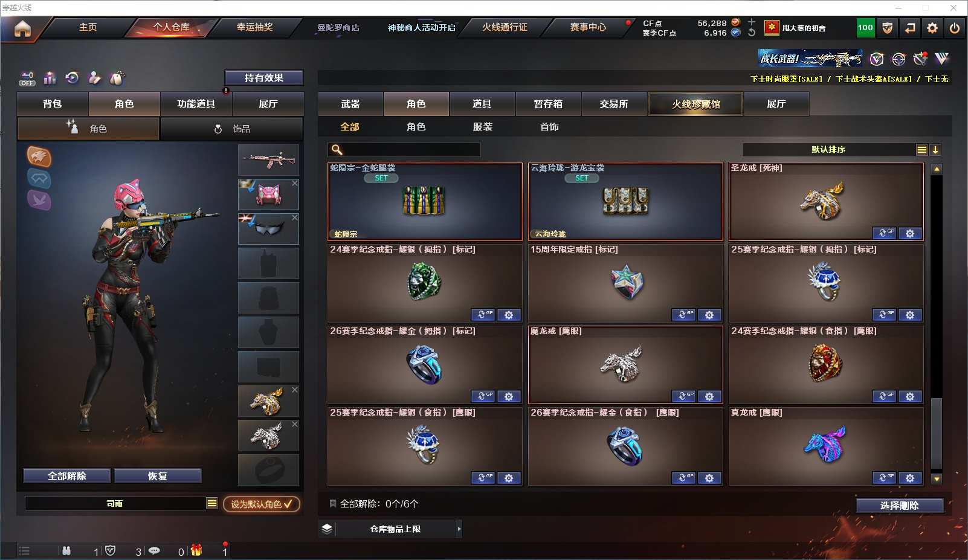
Task: Select the 真龙戒 [鹰眼] item thumbnail
Action: (826, 446)
